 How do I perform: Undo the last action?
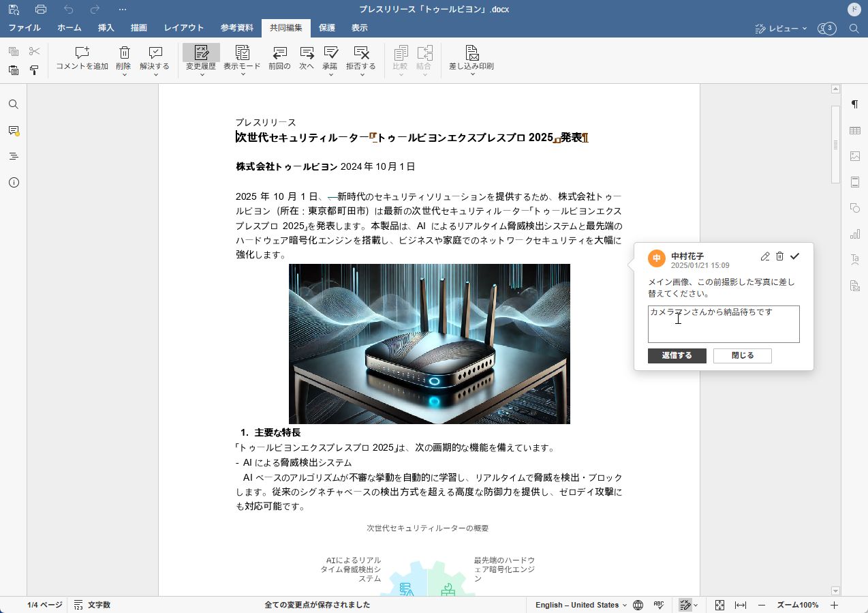[68, 10]
